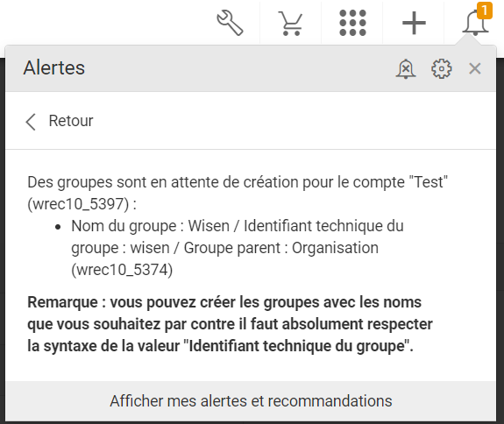Open the apps grid launcher

pos(352,23)
